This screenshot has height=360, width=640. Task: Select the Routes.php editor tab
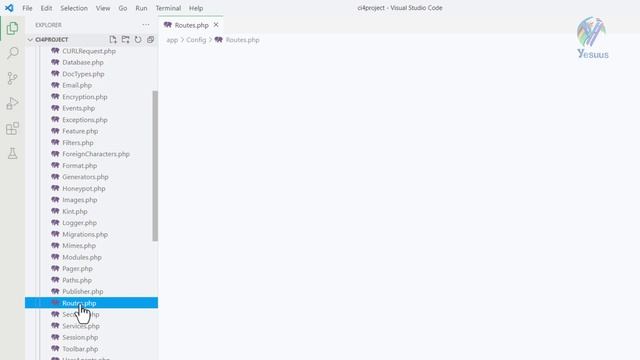pyautogui.click(x=191, y=25)
